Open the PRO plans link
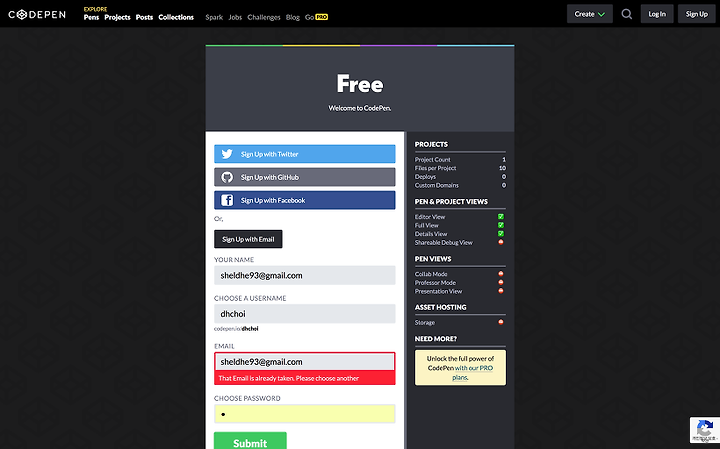 tap(472, 372)
